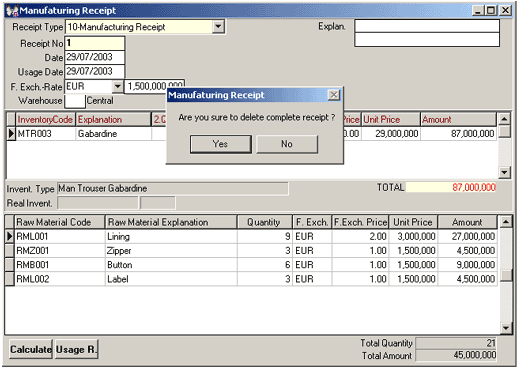Click the Raw Material Explanation column header
The width and height of the screenshot is (520, 370).
(171, 222)
